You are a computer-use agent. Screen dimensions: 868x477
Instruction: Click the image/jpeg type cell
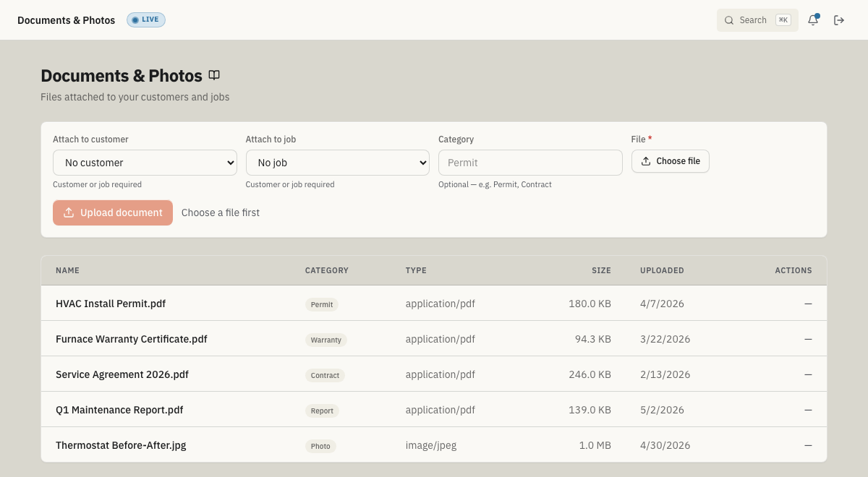(431, 445)
